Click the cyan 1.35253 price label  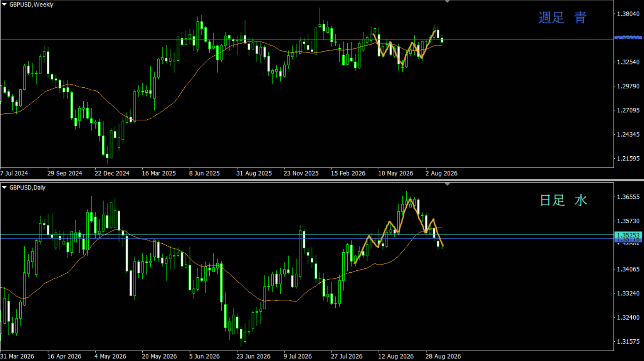tap(628, 235)
